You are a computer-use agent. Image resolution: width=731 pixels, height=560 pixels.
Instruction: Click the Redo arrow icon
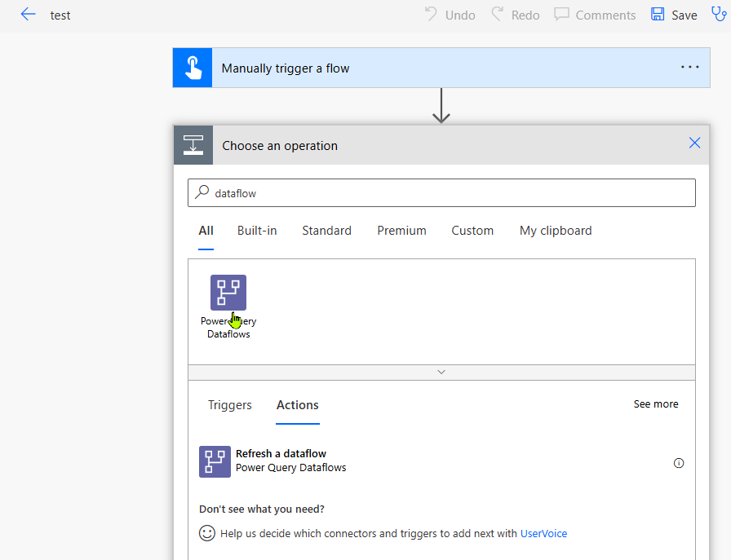(x=498, y=15)
